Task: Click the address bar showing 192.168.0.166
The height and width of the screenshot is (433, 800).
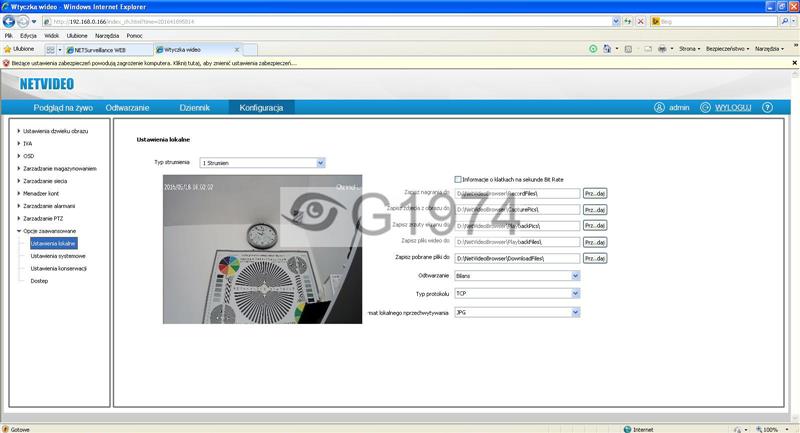Action: 327,21
